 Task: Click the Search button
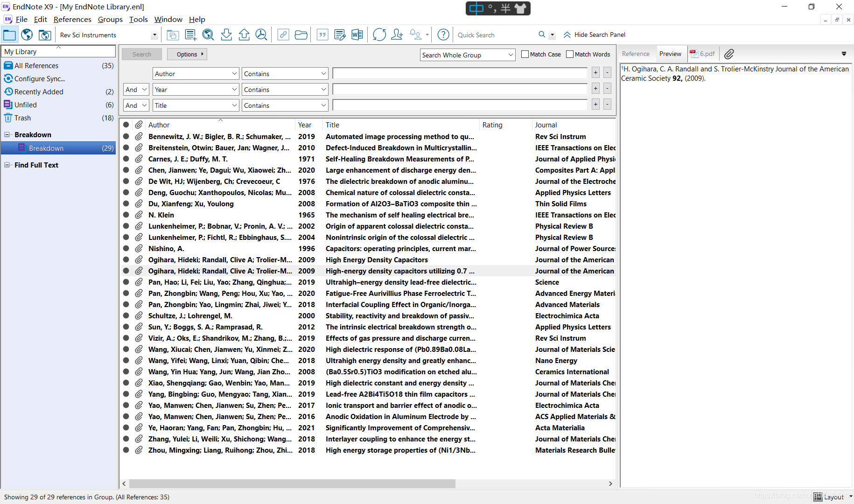(x=142, y=54)
